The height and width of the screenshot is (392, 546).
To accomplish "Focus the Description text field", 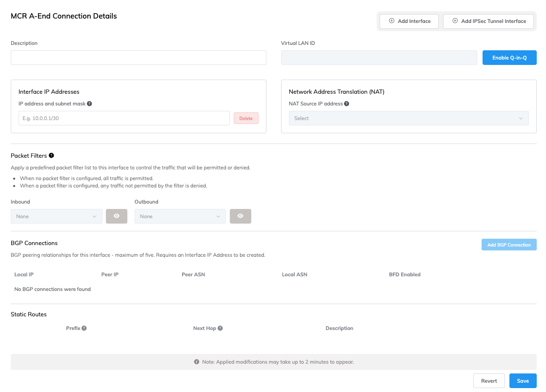I will [138, 58].
